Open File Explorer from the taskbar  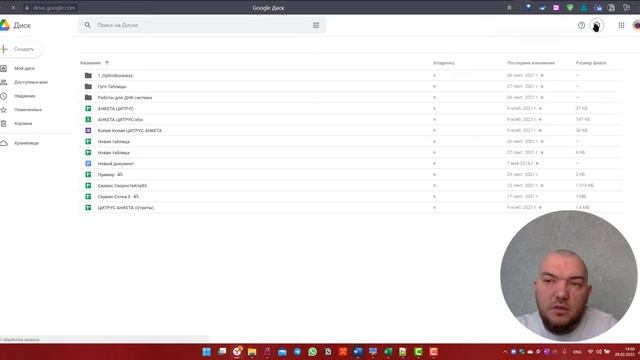click(252, 352)
